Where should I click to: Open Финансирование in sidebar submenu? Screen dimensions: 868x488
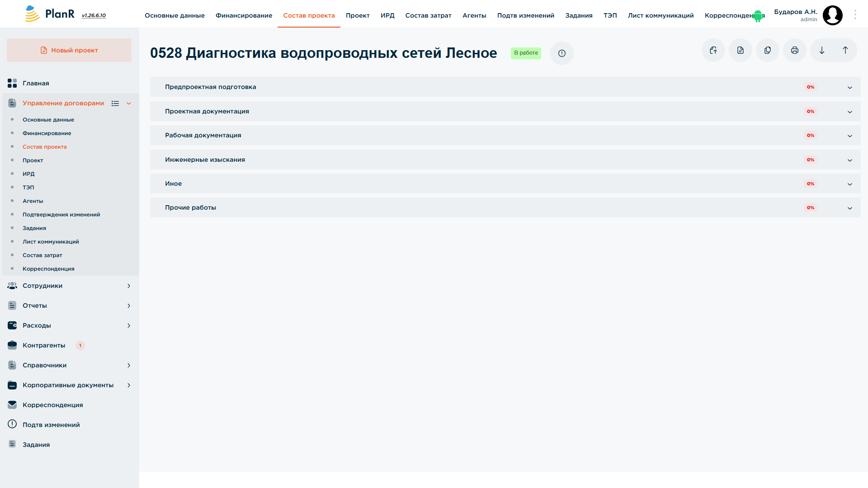[47, 133]
